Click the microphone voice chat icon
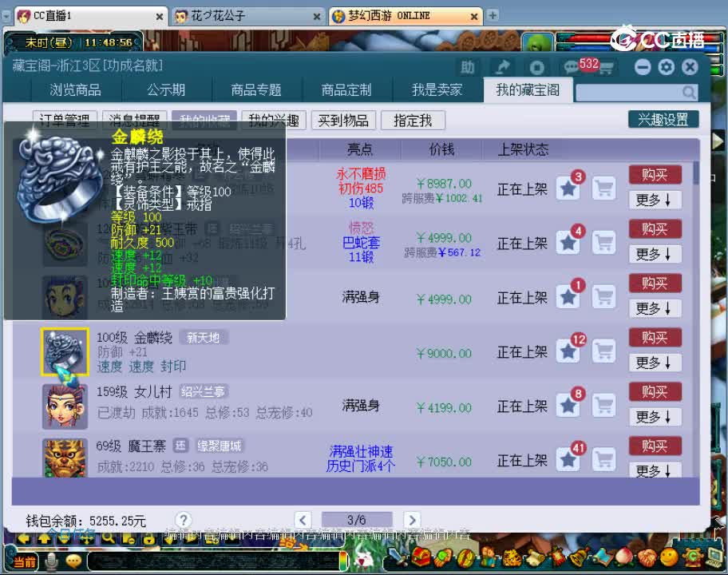Viewport: 728px width, 575px height. click(51, 561)
